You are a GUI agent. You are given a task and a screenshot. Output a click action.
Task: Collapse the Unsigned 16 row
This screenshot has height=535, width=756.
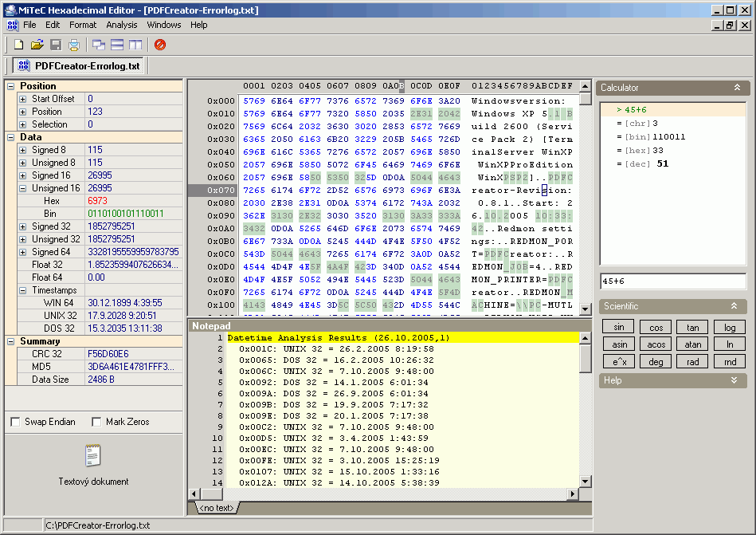point(22,189)
